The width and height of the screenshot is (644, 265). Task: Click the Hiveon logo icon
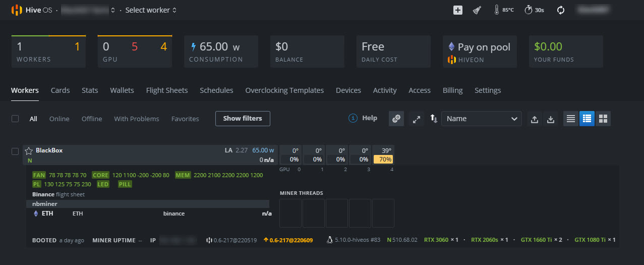click(452, 60)
